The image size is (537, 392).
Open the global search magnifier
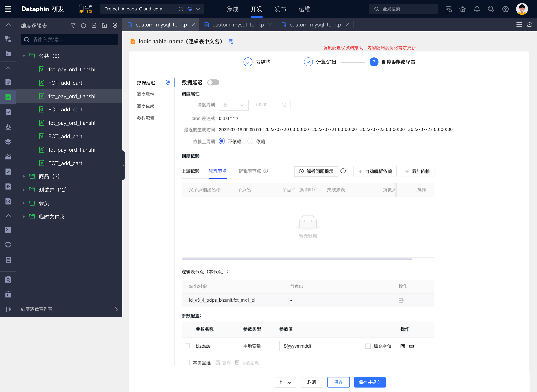coord(377,9)
